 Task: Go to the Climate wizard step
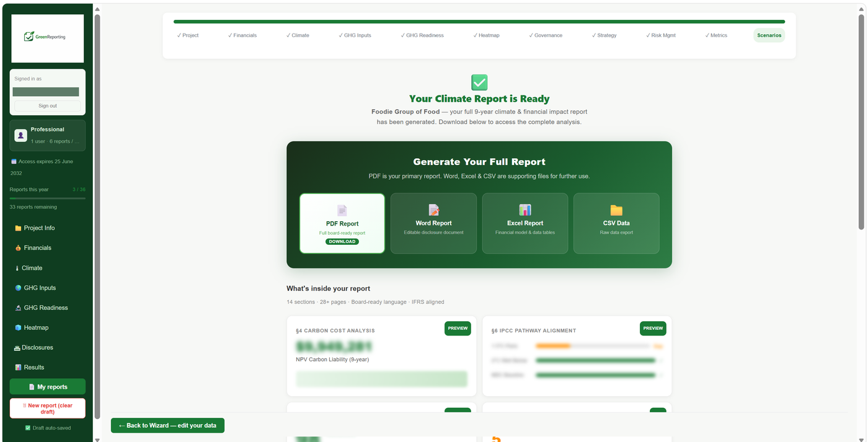point(298,35)
